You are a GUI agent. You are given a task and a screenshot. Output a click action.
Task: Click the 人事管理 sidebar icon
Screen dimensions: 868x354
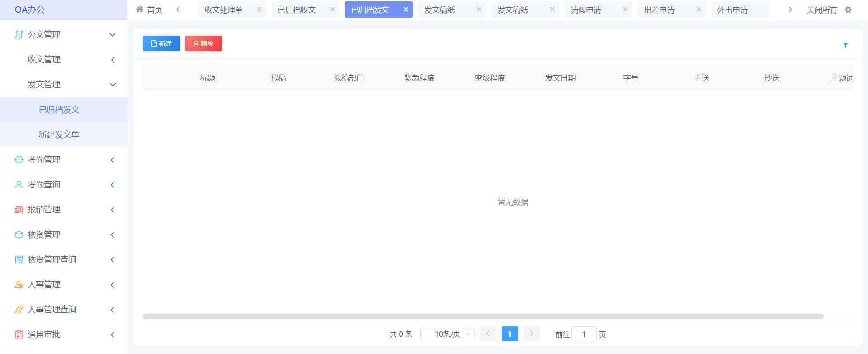click(x=19, y=285)
